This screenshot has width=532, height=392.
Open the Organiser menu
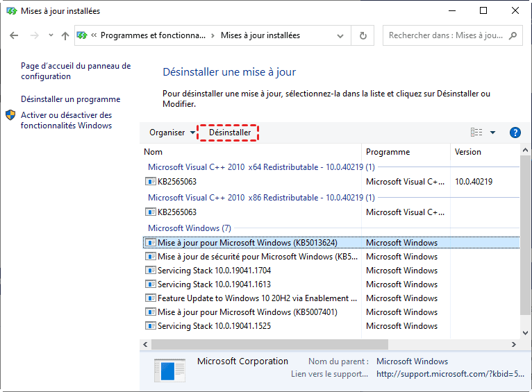[x=172, y=133]
